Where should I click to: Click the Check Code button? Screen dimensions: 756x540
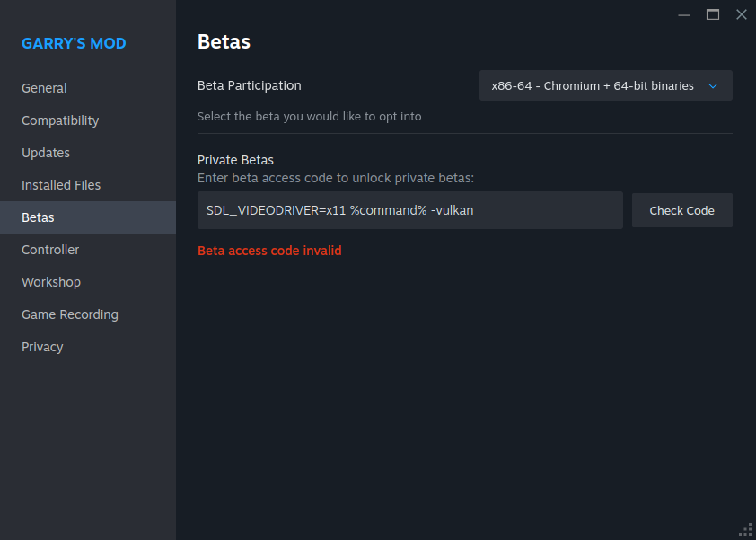(x=681, y=210)
